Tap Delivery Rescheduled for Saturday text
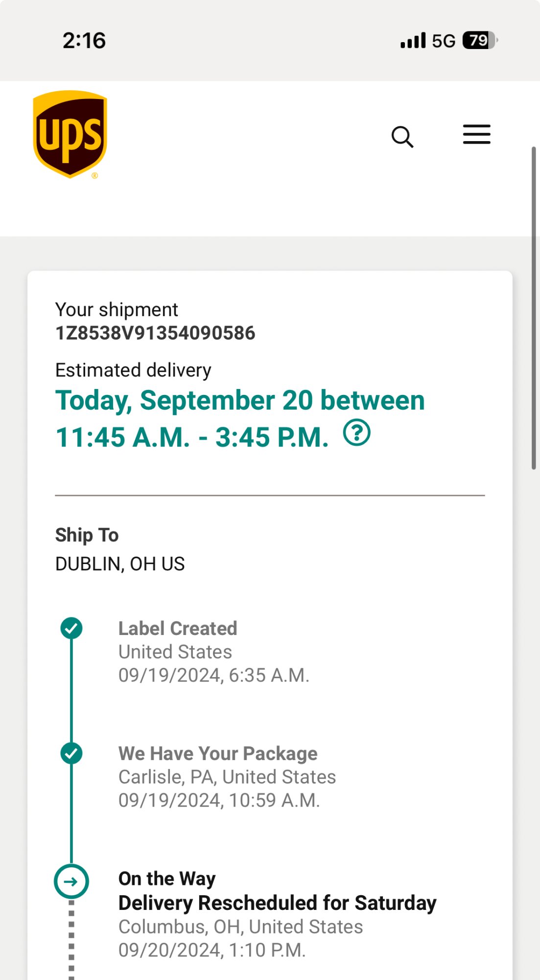 pyautogui.click(x=277, y=903)
